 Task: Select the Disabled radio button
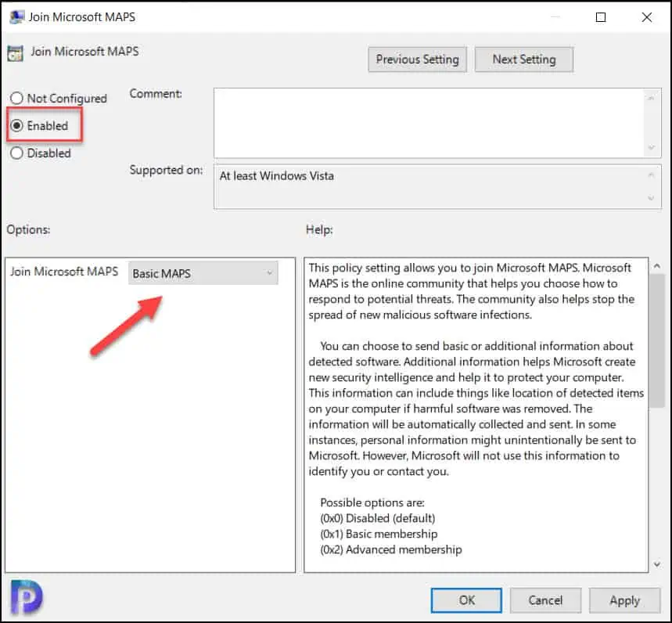16,153
